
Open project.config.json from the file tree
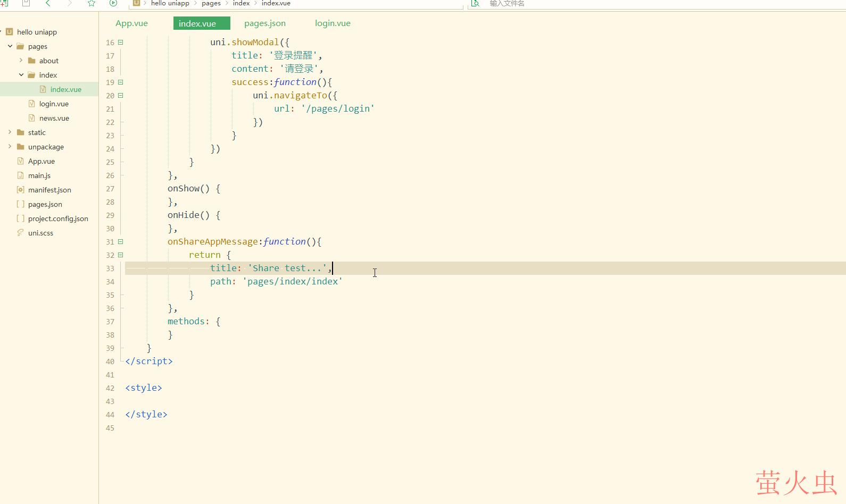58,219
